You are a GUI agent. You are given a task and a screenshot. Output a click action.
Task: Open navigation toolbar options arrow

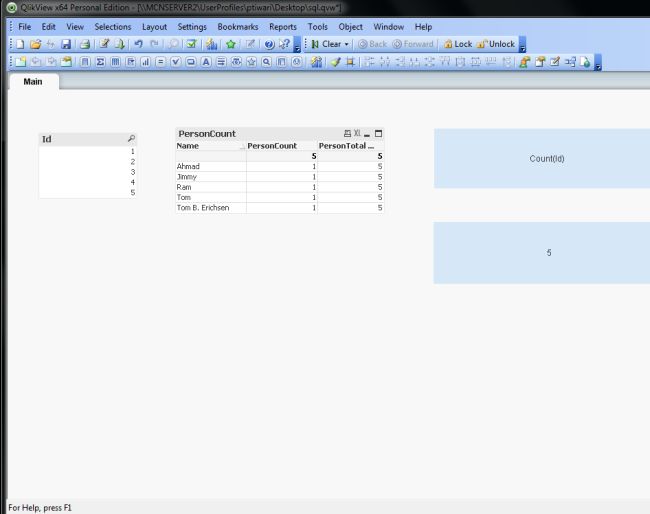(523, 44)
